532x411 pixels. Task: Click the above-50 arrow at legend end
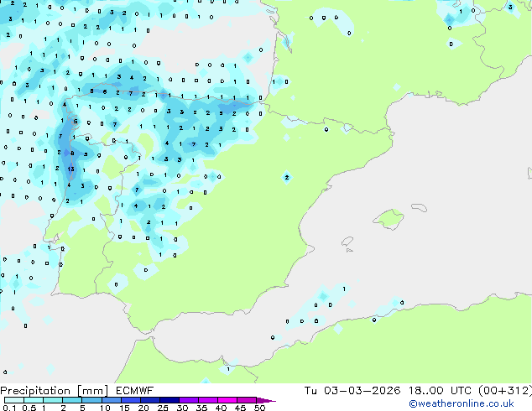[266, 400]
